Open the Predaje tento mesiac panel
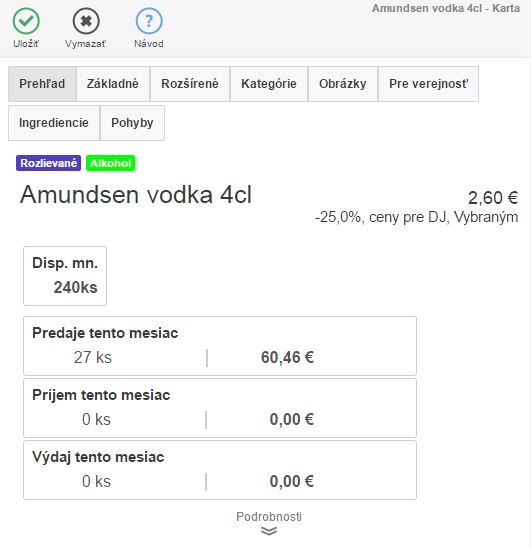The height and width of the screenshot is (548, 531). (x=220, y=346)
